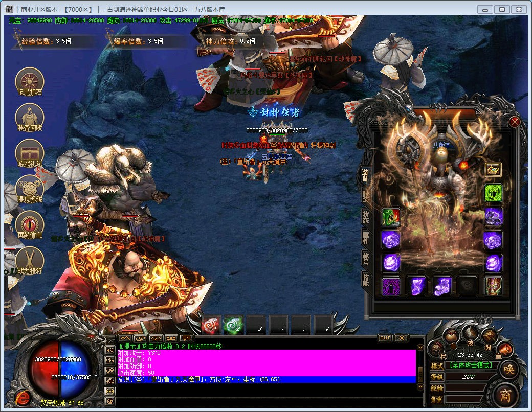Click the e browser icon near orb
This screenshot has height=412, width=532.
point(23,398)
